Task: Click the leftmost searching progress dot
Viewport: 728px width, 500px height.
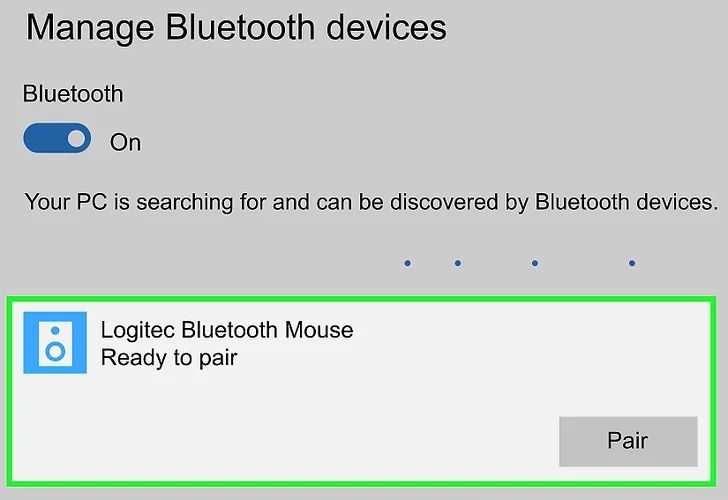Action: (408, 264)
